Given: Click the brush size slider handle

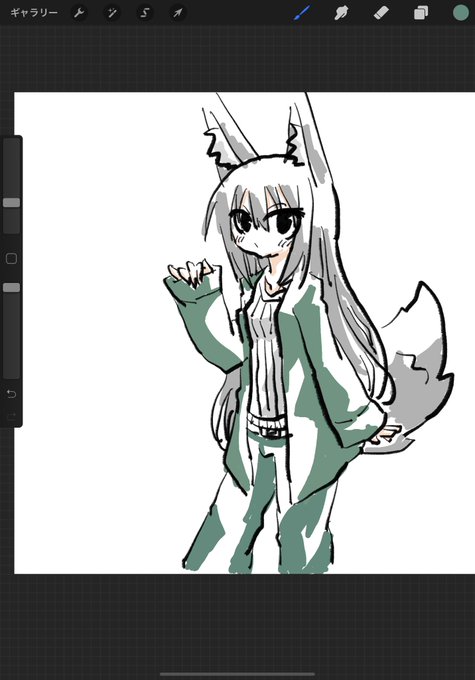Looking at the screenshot, I should tap(12, 203).
